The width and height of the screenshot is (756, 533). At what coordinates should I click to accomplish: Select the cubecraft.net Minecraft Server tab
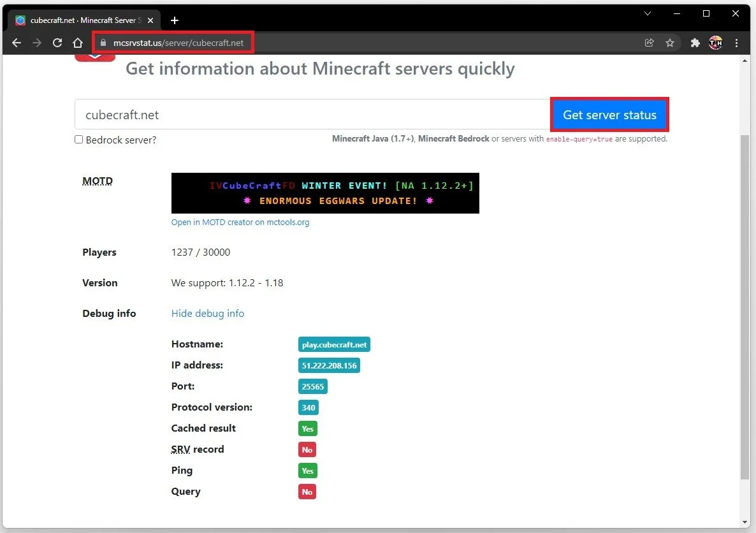(x=85, y=20)
